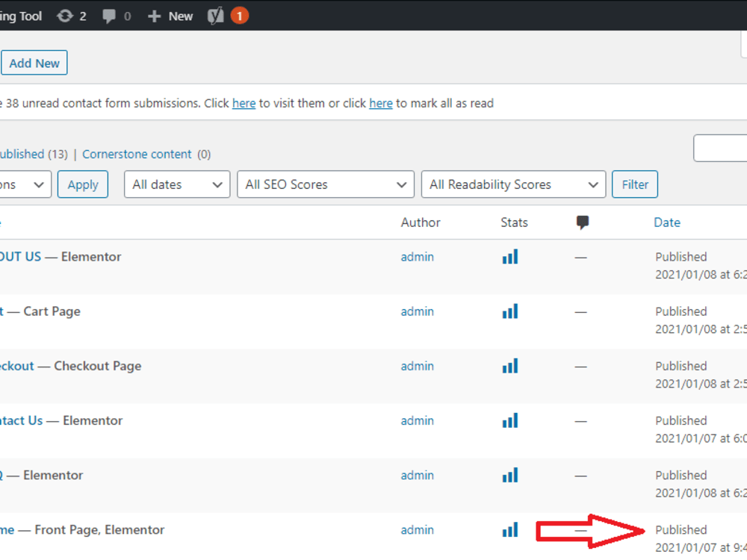Viewport: 747px width, 560px height.
Task: Open the All Readability Scores dropdown
Action: tap(514, 184)
